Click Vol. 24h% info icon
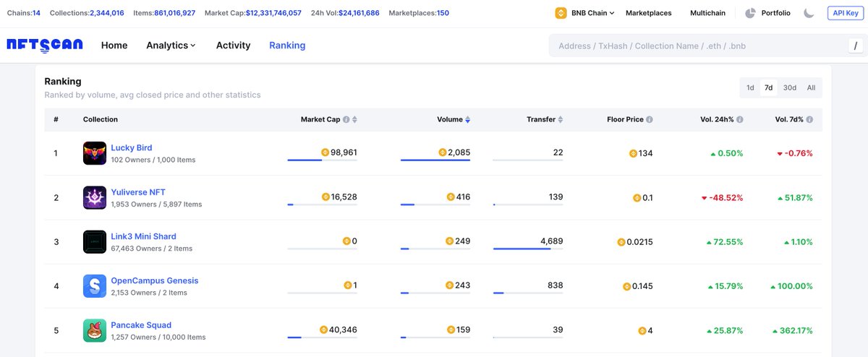 [x=739, y=119]
